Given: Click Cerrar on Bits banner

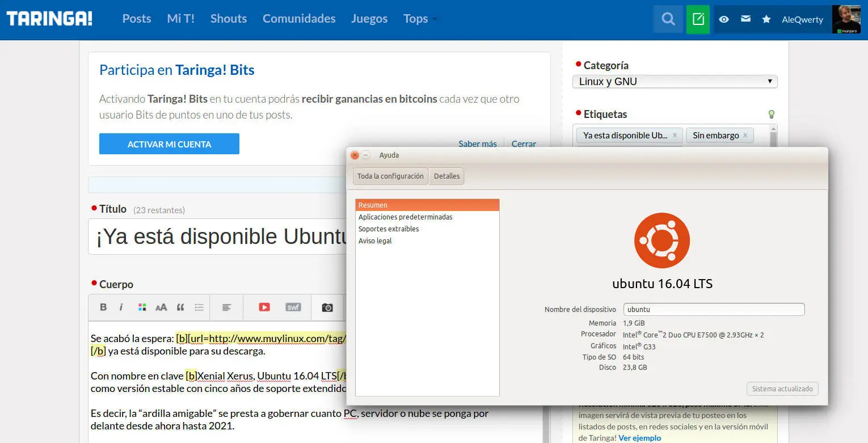Looking at the screenshot, I should (524, 144).
